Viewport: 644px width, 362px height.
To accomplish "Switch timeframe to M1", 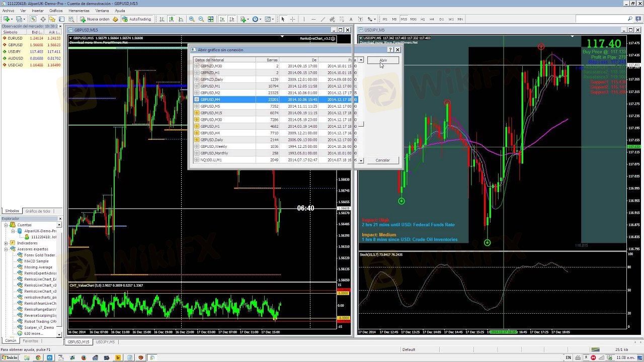I will pyautogui.click(x=385, y=19).
